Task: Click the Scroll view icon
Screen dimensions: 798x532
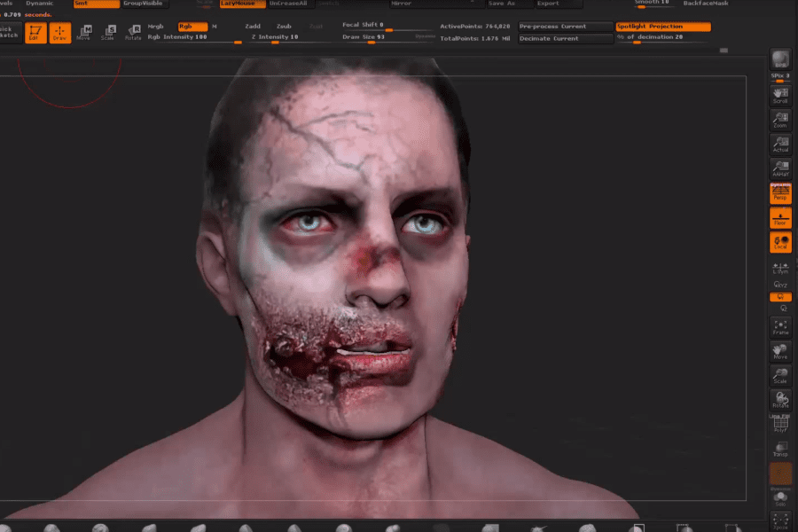Action: pyautogui.click(x=780, y=95)
